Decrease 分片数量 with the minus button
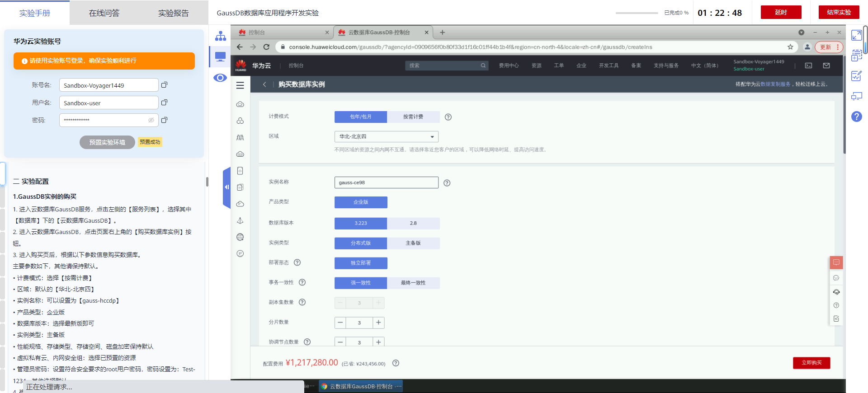Viewport: 868px width, 393px height. point(340,323)
